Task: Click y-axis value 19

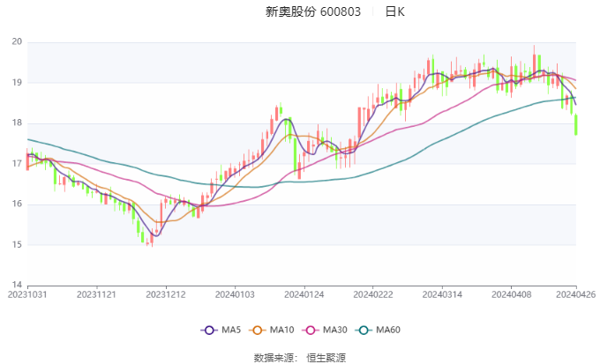Action: point(17,83)
